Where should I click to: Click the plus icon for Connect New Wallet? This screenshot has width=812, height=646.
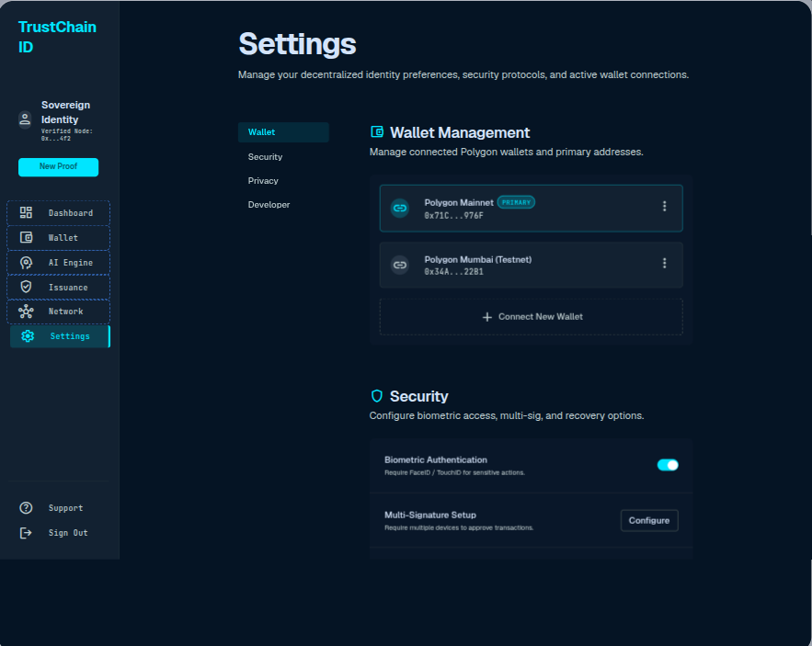click(x=486, y=317)
